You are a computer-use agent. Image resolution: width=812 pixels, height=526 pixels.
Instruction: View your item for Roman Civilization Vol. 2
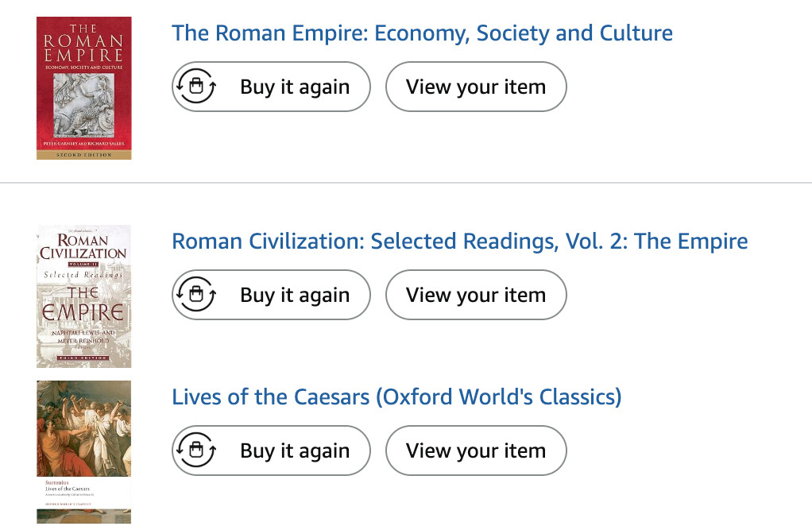coord(475,295)
